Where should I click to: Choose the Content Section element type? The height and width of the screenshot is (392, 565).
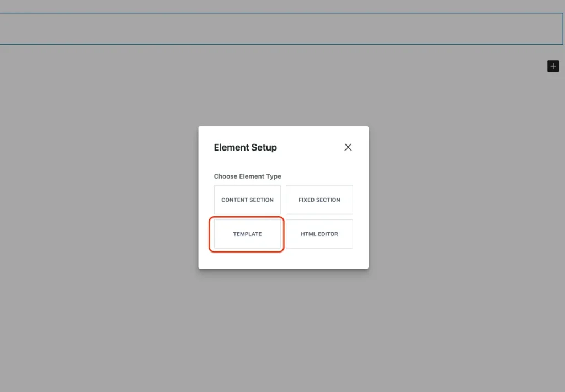pyautogui.click(x=247, y=200)
